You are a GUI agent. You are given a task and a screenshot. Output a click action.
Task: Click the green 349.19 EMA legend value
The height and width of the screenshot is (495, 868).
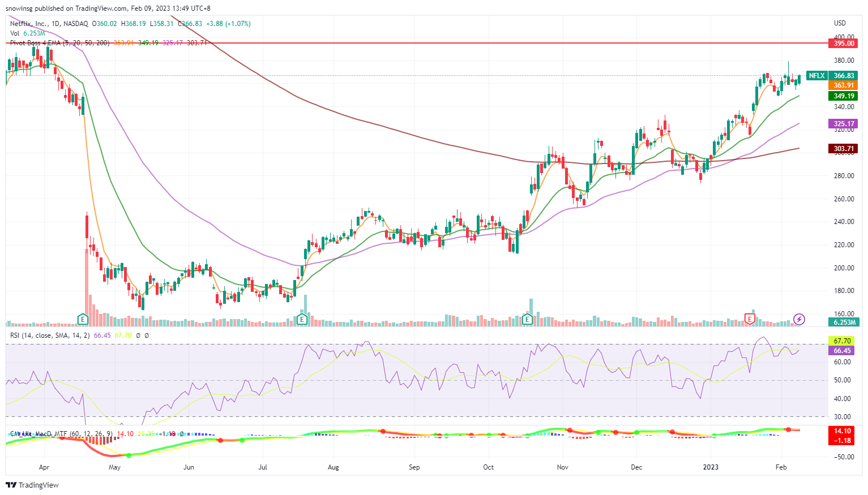(148, 43)
